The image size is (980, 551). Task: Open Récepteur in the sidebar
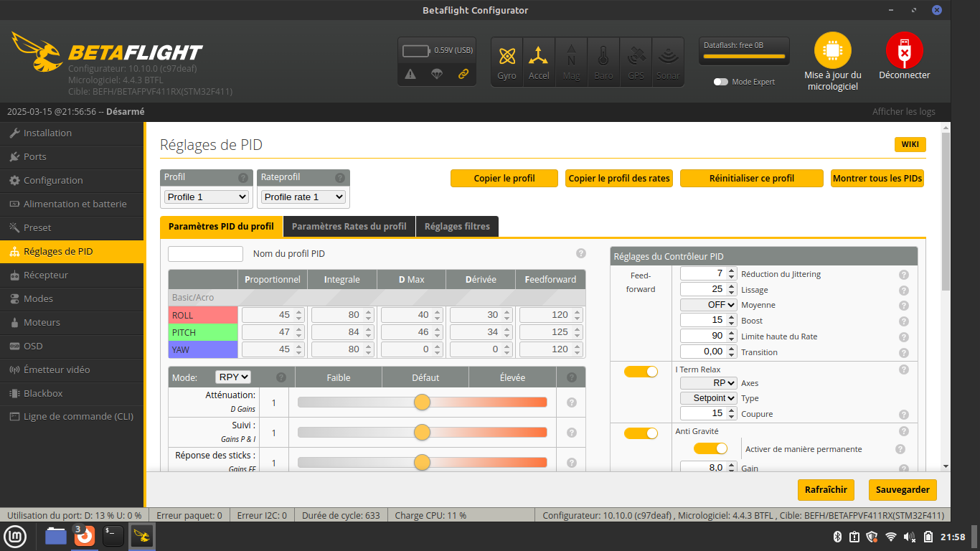point(46,275)
